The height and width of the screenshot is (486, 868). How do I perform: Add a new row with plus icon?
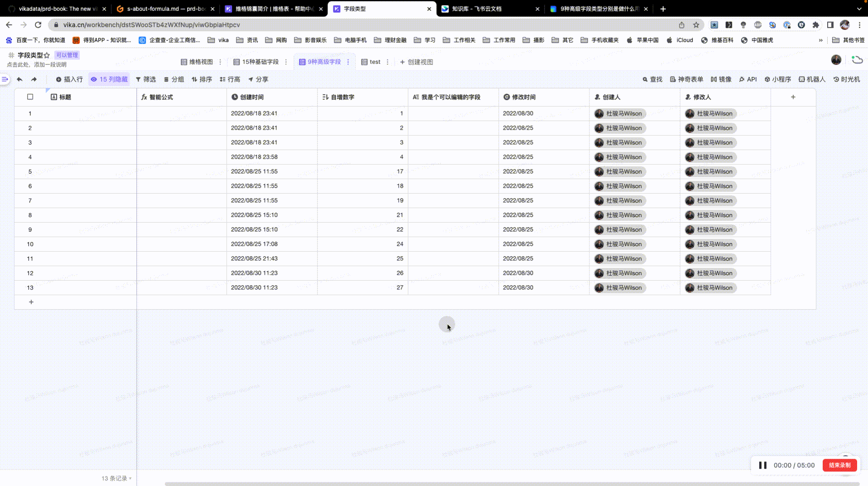31,302
